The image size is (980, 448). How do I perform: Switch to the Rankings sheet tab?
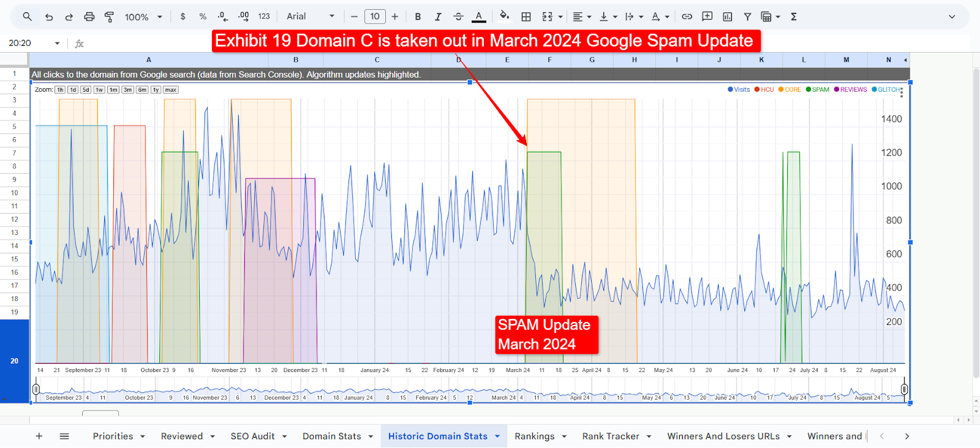tap(534, 436)
